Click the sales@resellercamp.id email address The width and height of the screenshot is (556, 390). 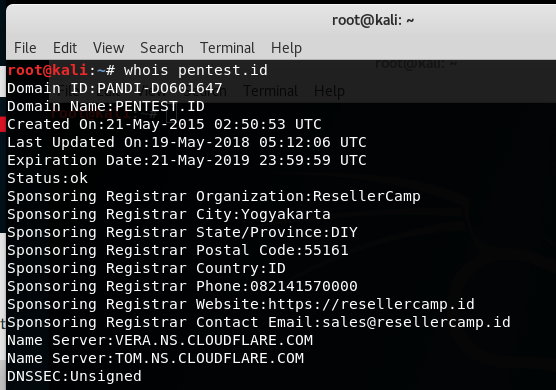pos(416,322)
